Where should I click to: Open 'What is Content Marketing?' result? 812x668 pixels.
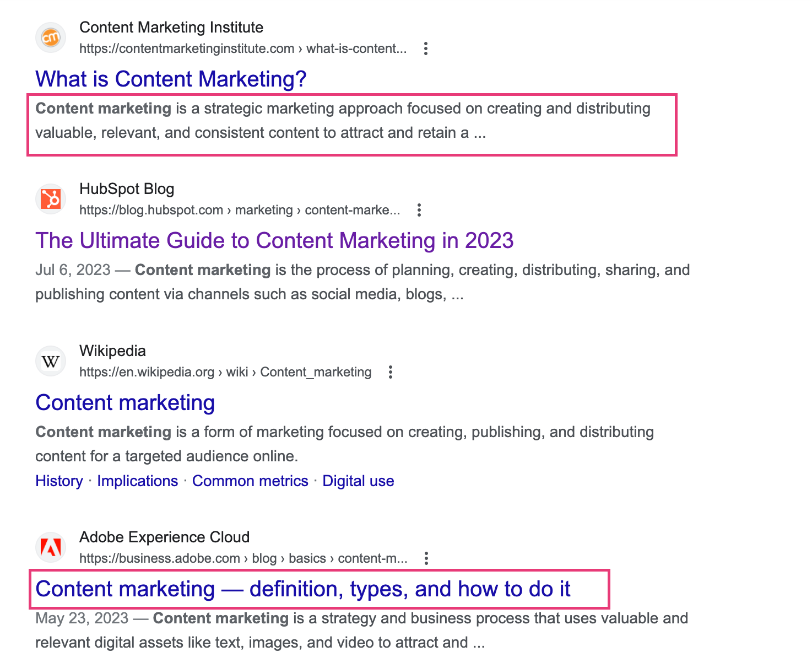[171, 79]
